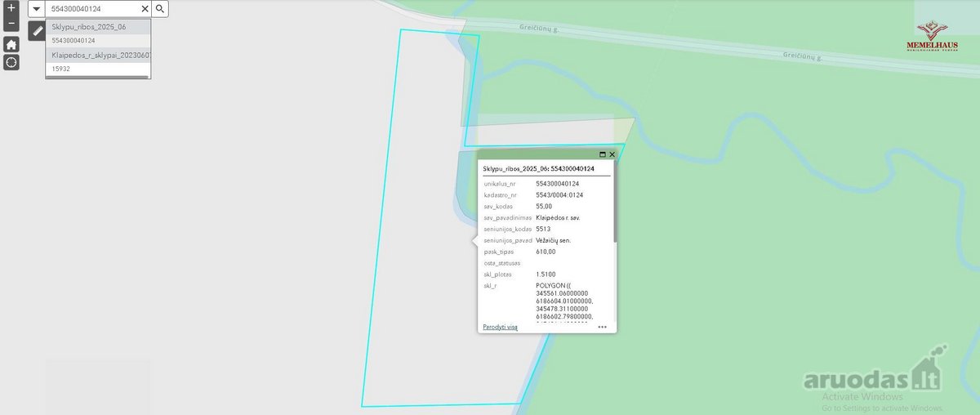Zoom in with the plus button
980x415 pixels.
click(11, 7)
